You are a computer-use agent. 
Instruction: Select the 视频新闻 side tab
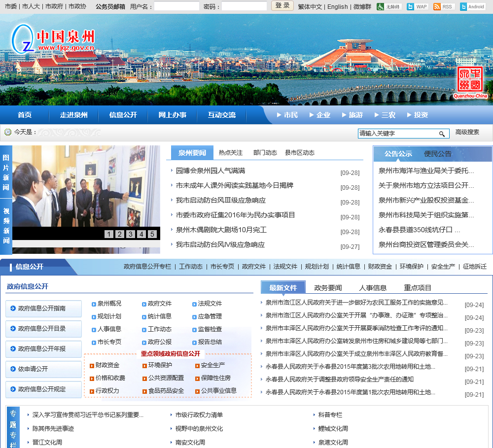click(6, 226)
